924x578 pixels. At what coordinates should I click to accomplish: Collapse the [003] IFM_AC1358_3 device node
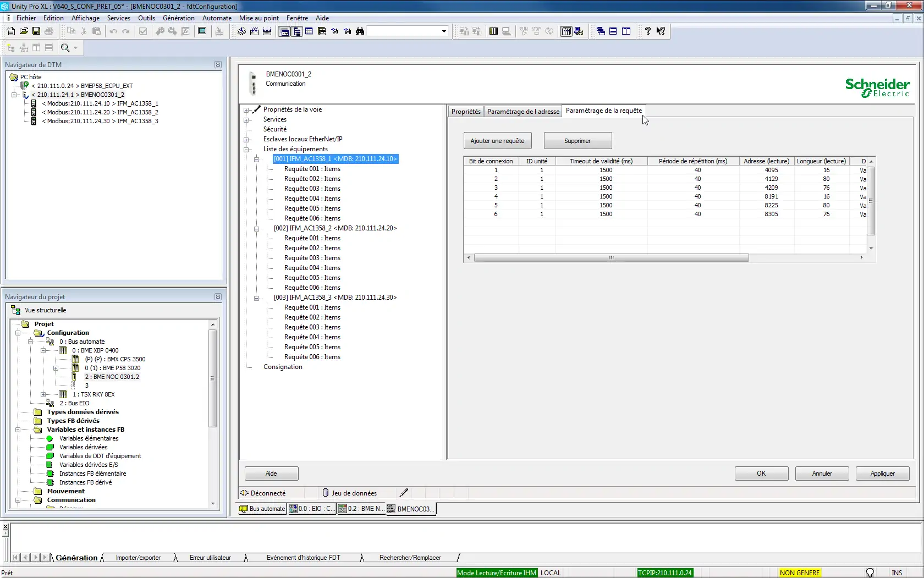click(257, 298)
